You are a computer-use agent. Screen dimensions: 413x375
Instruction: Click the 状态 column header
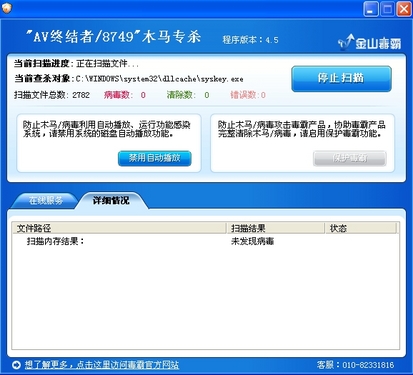click(361, 228)
